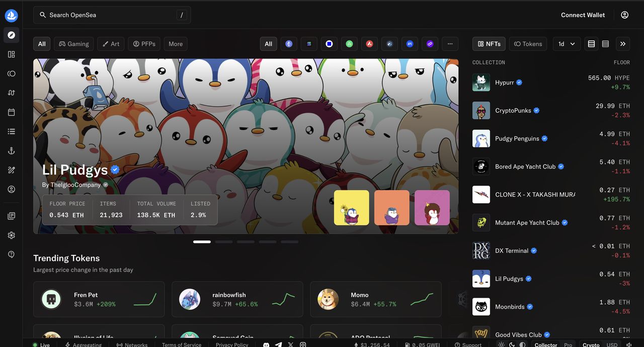The image size is (644, 347).
Task: Click the OpenSea sailboat logo
Action: click(11, 16)
